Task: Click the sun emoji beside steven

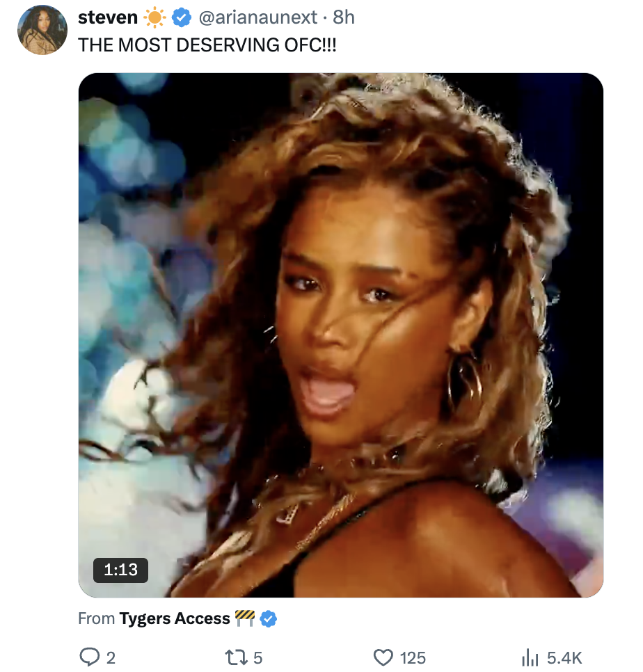Action: 154,17
